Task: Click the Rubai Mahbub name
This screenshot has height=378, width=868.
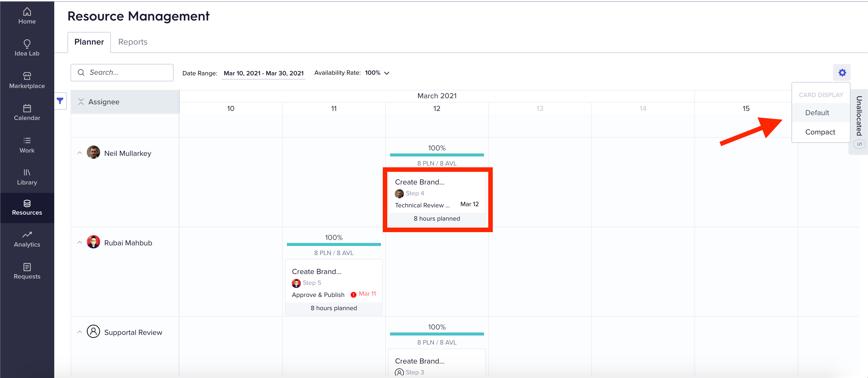Action: (x=128, y=243)
